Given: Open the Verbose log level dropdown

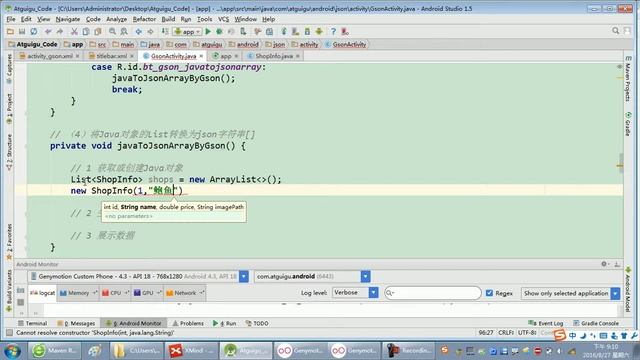Looking at the screenshot, I should 373,293.
